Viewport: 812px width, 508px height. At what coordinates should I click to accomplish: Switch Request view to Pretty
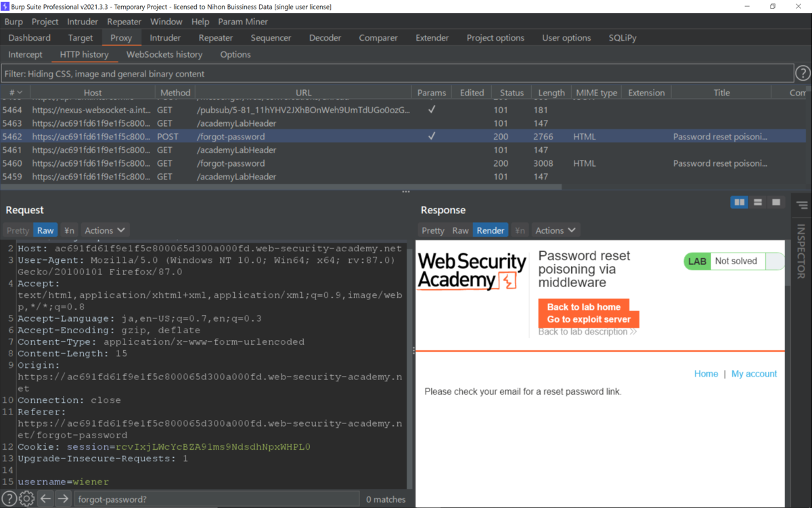18,230
